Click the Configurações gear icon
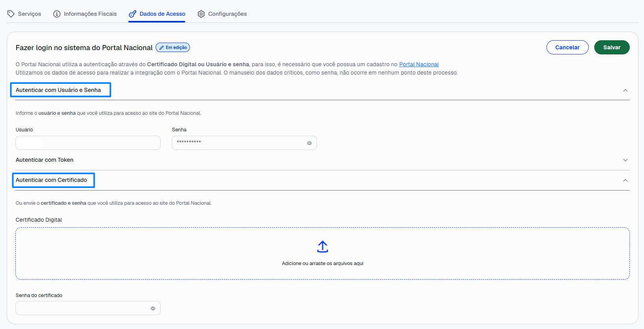 tap(201, 14)
